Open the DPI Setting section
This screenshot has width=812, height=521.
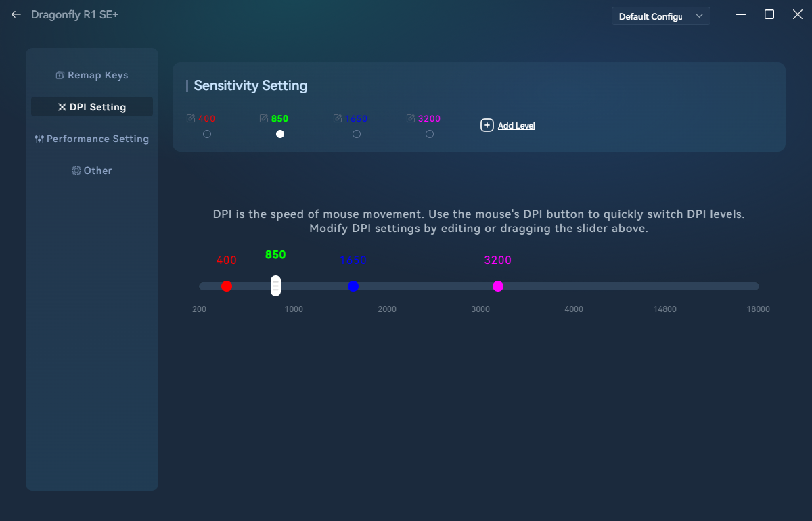coord(92,107)
